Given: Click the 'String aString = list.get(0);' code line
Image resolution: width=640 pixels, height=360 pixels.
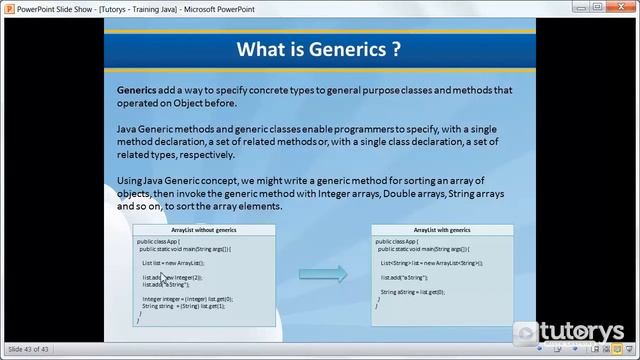Looking at the screenshot, I should [413, 292].
